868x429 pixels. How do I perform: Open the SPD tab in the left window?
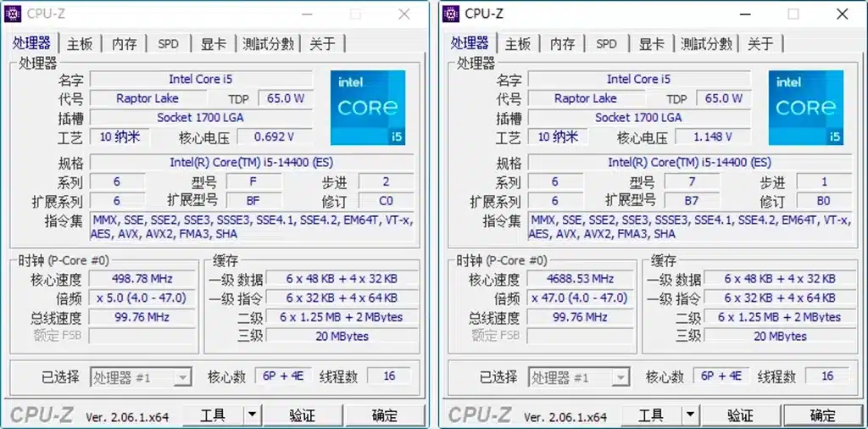point(169,44)
